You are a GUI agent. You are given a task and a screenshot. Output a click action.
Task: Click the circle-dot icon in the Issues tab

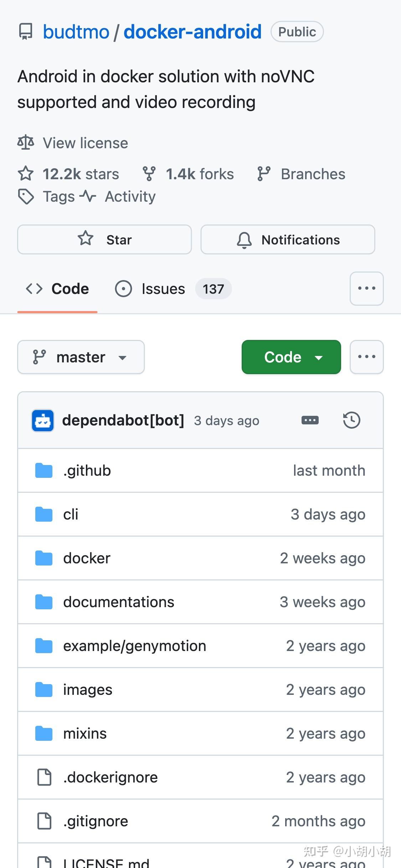123,289
